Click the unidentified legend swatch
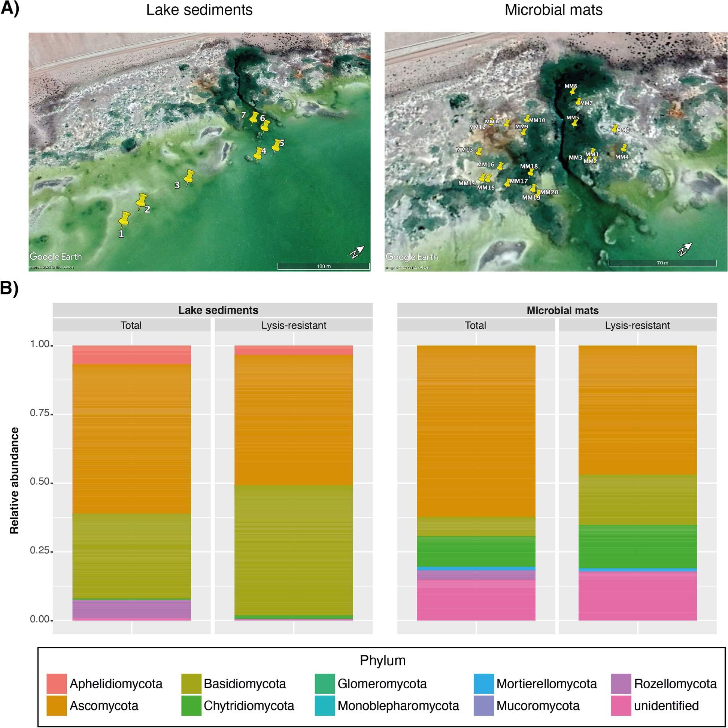The image size is (728, 728). click(x=621, y=706)
